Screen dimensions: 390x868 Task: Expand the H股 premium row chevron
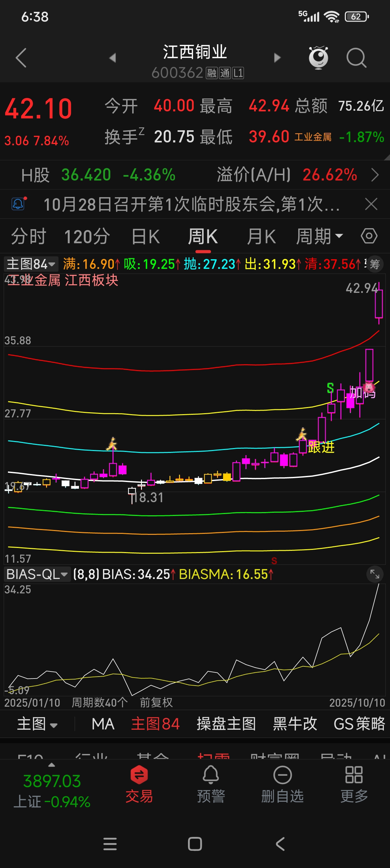pos(375,175)
